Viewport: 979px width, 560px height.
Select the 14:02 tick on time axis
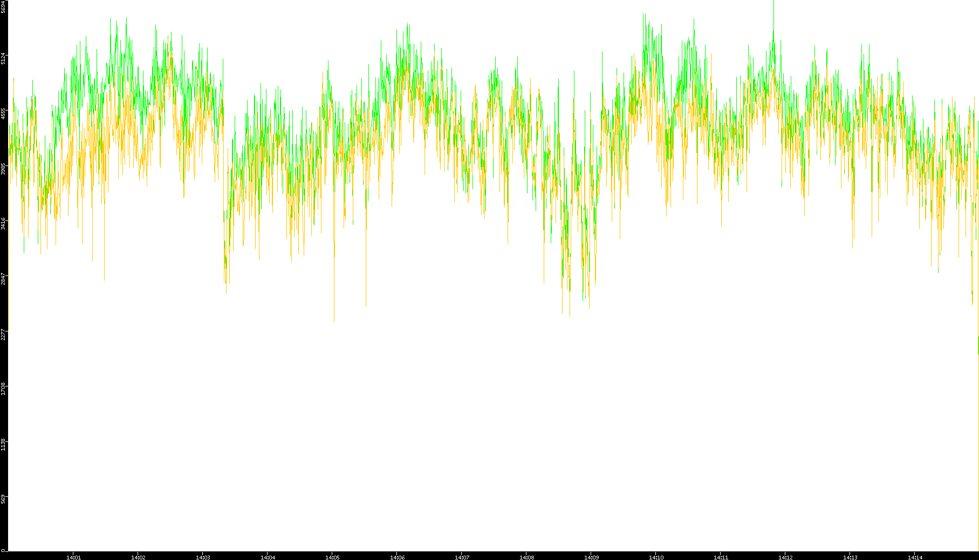click(x=138, y=557)
